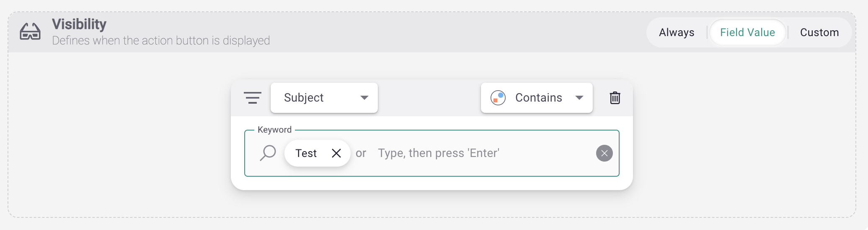This screenshot has height=230, width=868.
Task: Switch visibility mode to Custom
Action: 819,32
